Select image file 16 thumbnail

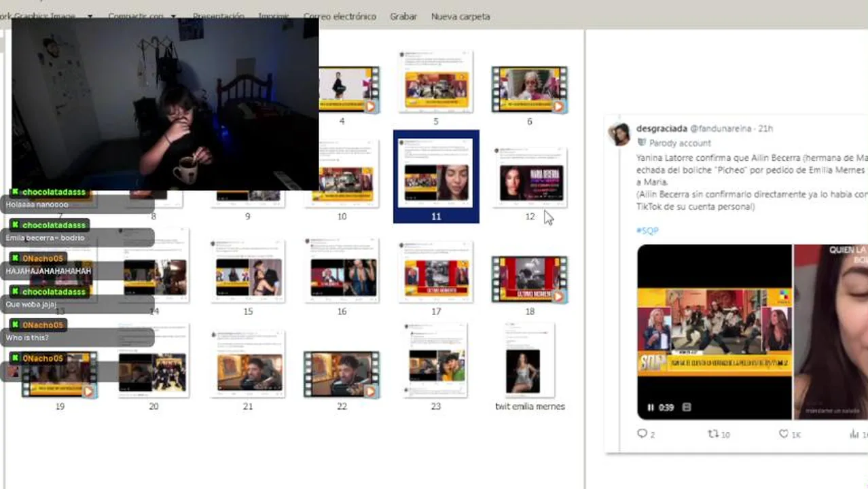point(342,271)
